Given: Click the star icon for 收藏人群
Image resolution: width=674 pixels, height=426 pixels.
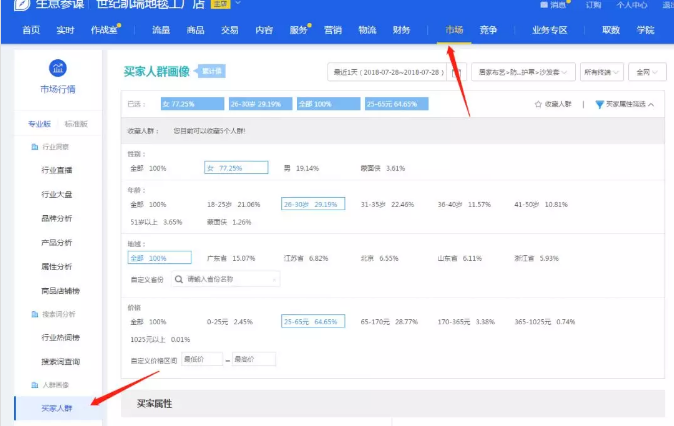Looking at the screenshot, I should pyautogui.click(x=538, y=104).
